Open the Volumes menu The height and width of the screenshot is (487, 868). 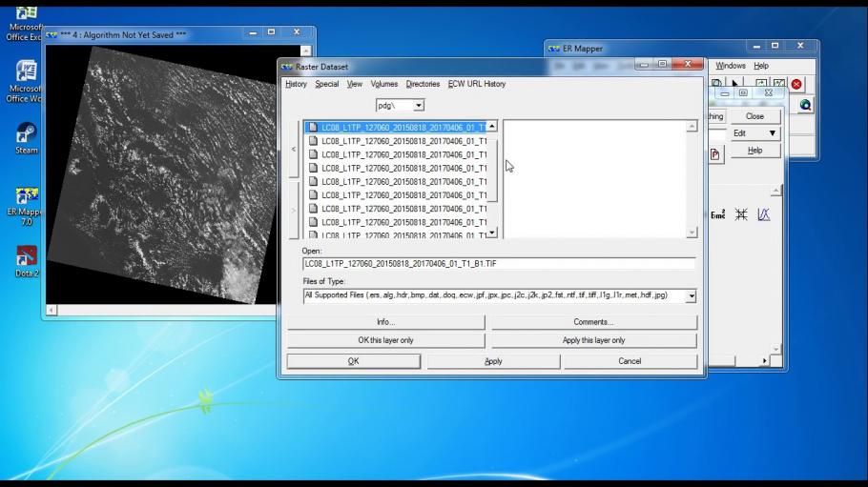384,84
